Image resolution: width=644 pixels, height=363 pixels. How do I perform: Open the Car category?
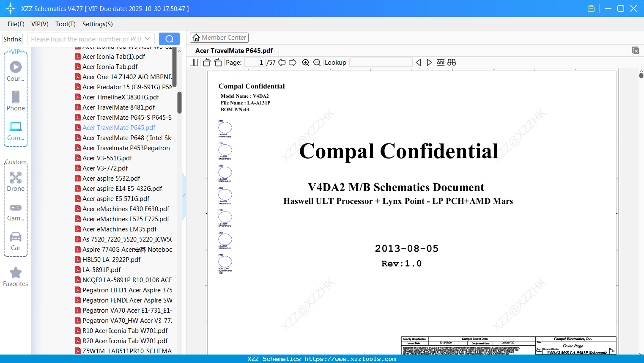click(x=16, y=241)
